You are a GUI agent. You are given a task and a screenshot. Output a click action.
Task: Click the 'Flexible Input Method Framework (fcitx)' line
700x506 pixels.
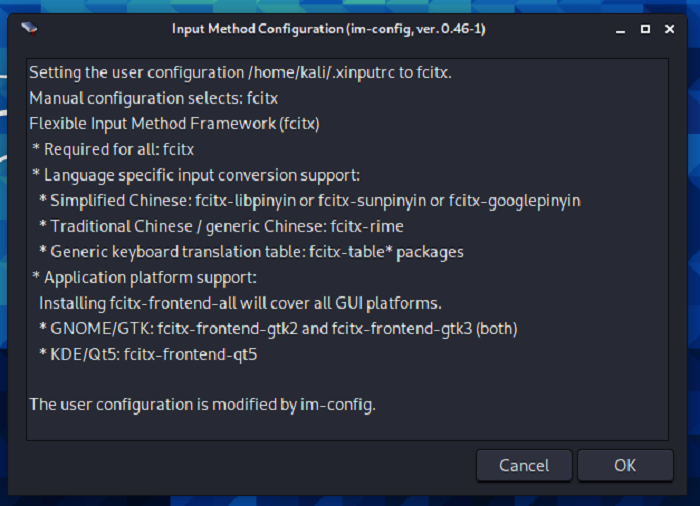[174, 124]
